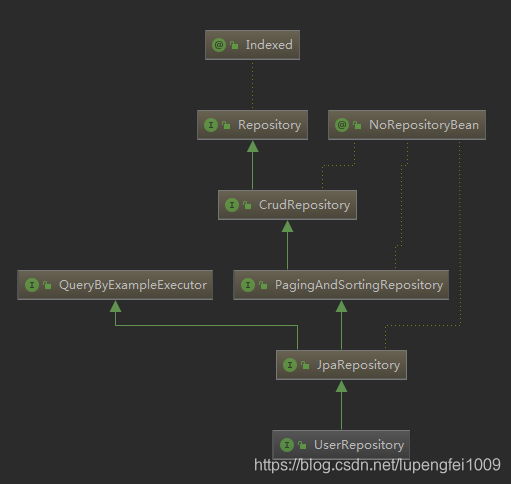Click the @ annotation icon on Indexed

click(219, 45)
